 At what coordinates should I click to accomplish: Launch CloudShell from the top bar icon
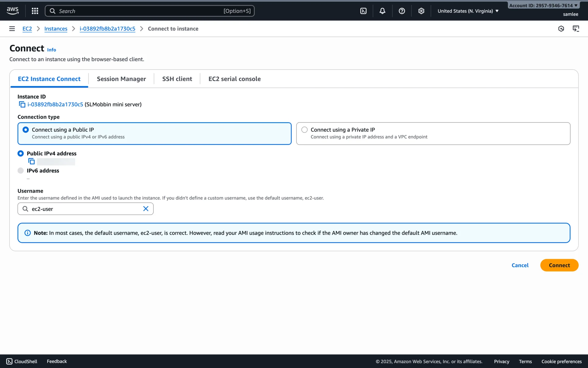363,11
